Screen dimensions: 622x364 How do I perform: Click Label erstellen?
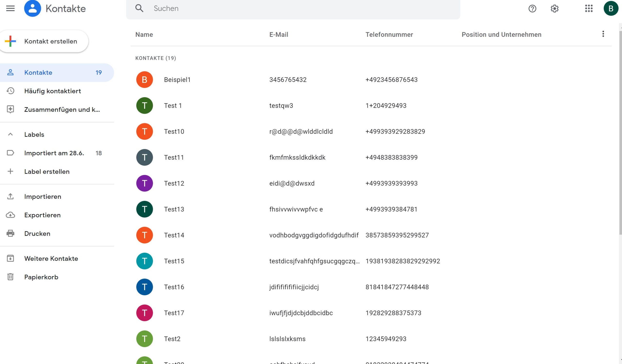[47, 172]
